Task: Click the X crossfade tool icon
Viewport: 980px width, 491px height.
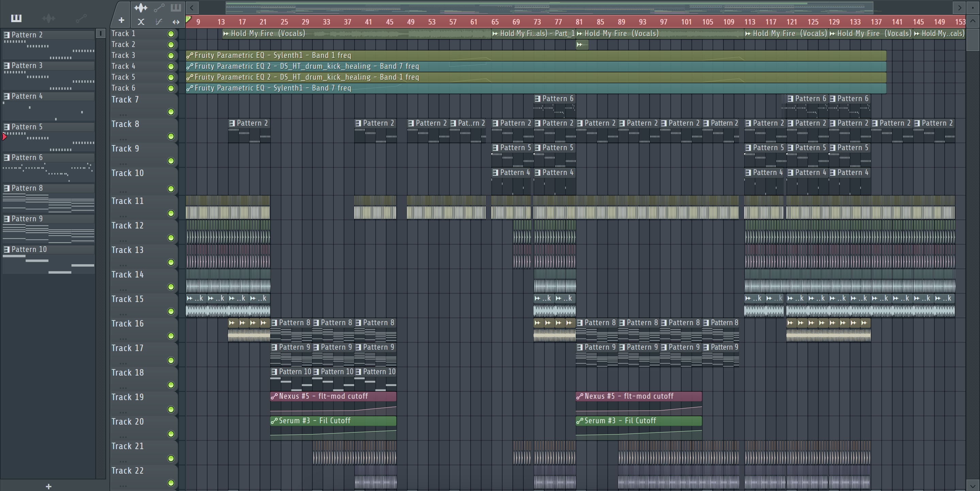Action: (141, 22)
